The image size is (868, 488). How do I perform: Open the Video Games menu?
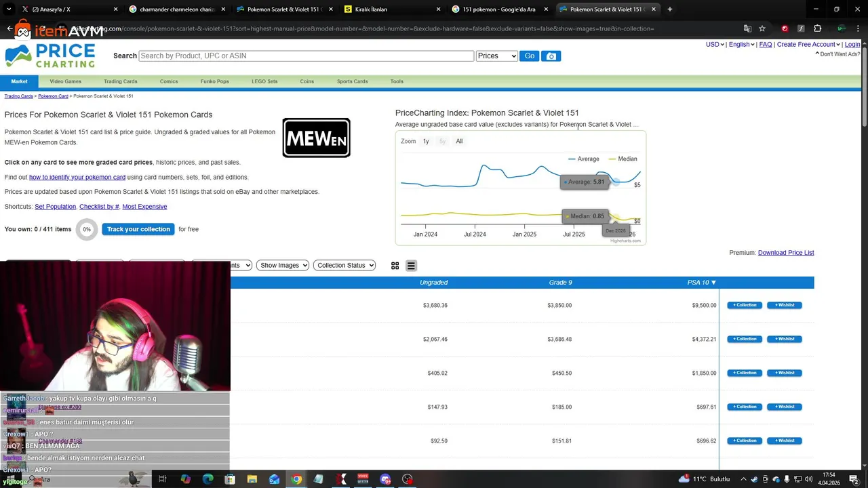[x=65, y=81]
